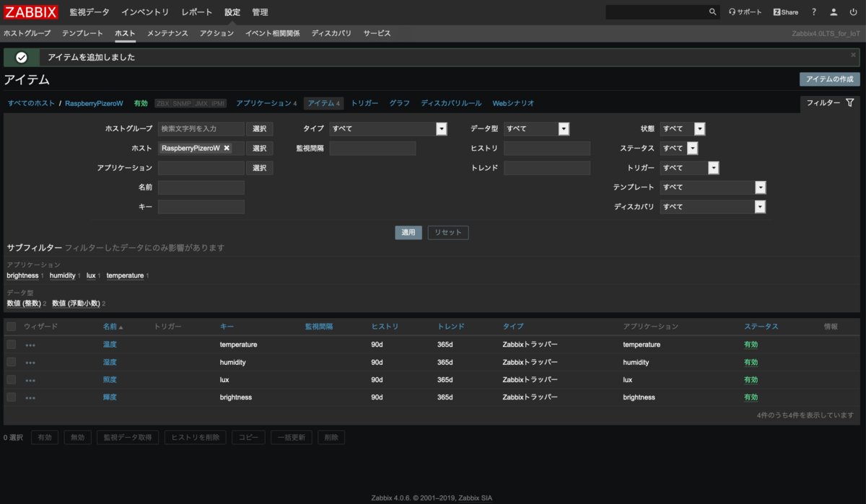Click 選択 button next to アプリケーション
Screen dimensions: 866x504
tap(260, 168)
